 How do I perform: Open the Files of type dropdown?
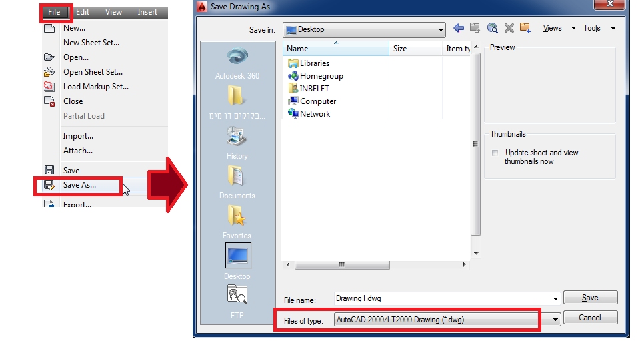pyautogui.click(x=556, y=320)
